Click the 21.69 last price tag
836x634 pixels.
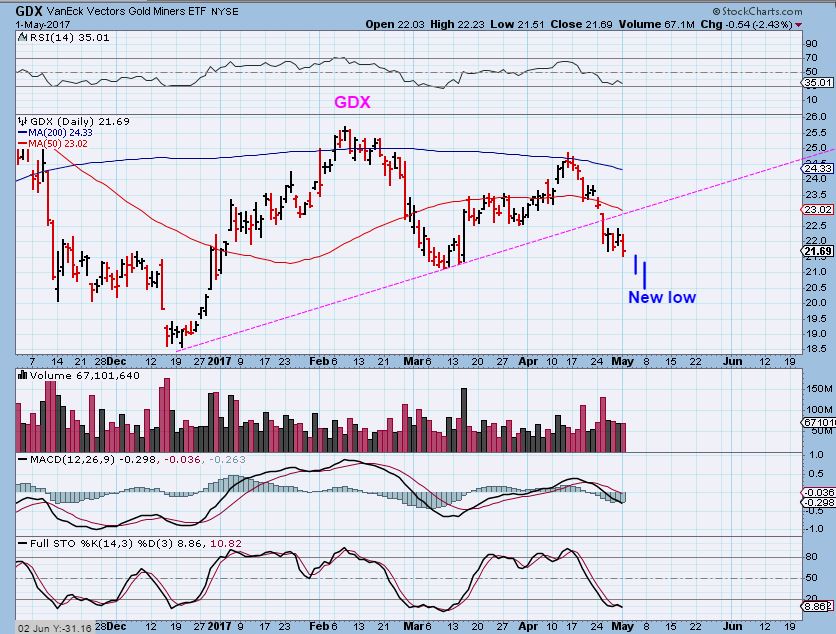(x=818, y=251)
